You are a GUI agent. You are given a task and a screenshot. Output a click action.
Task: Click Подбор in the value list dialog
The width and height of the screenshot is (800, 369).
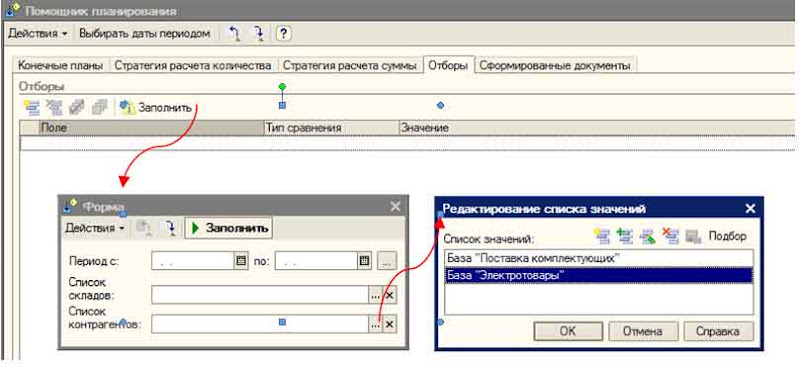coord(728,236)
